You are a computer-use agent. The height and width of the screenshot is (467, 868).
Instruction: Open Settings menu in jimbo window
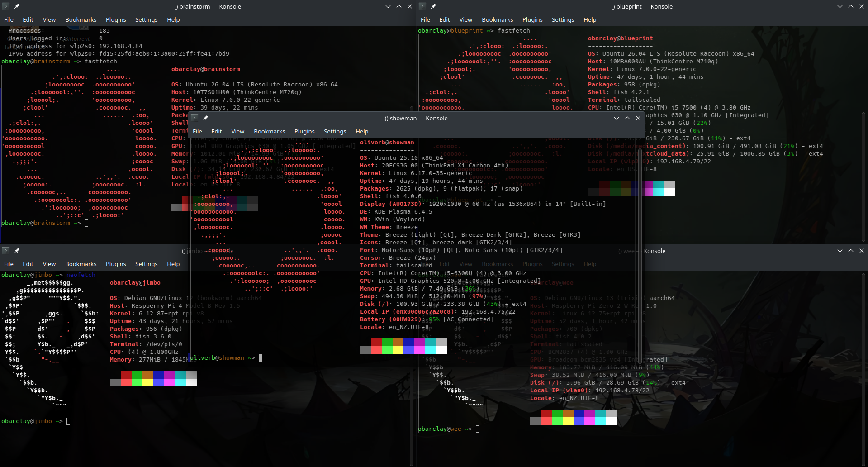point(147,264)
